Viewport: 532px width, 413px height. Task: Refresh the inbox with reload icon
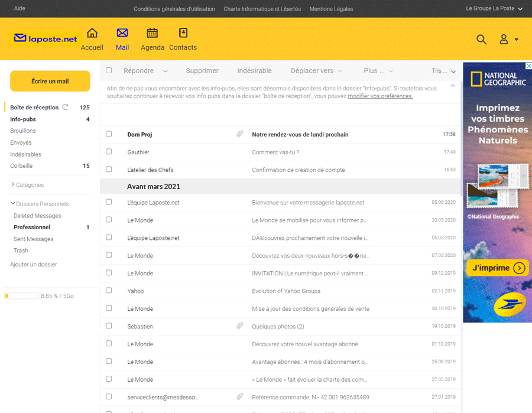pos(65,107)
